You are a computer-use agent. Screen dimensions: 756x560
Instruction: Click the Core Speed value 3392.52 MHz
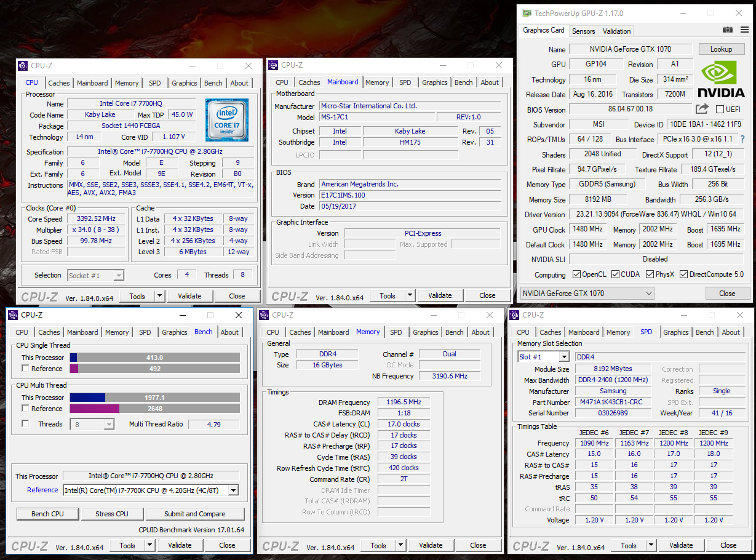[96, 218]
